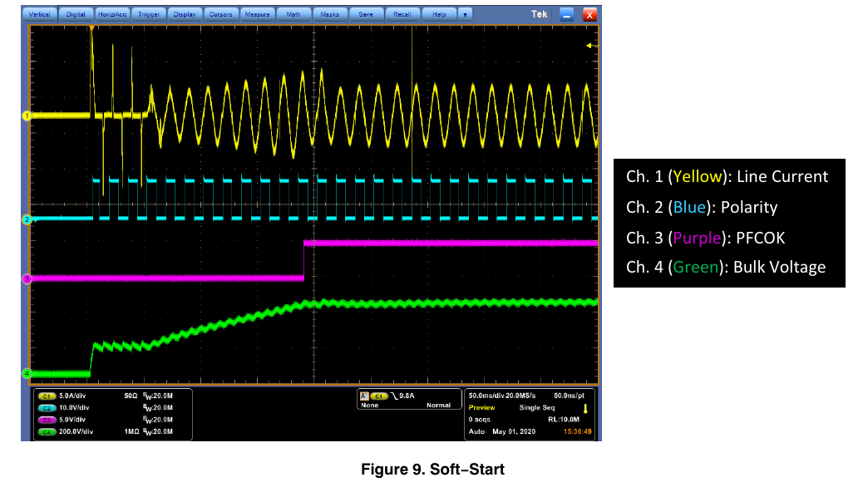The width and height of the screenshot is (868, 487).
Task: Open the Save menu
Action: (x=366, y=15)
